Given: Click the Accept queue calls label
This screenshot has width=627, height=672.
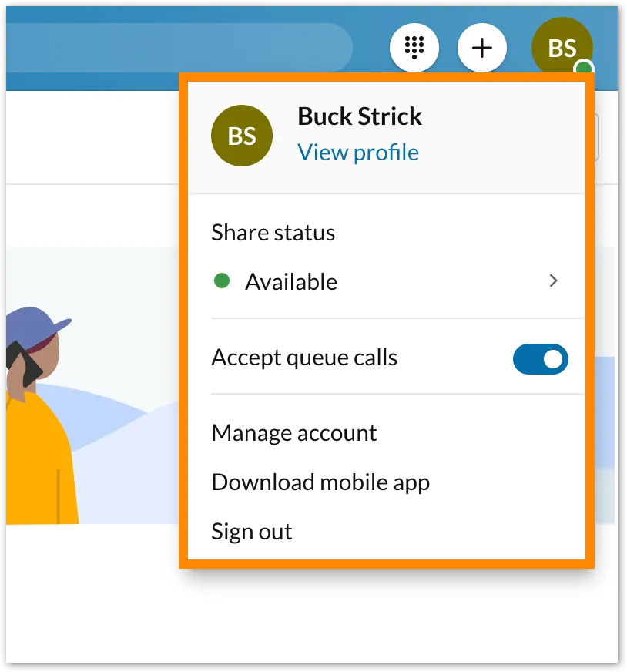Looking at the screenshot, I should click(304, 358).
